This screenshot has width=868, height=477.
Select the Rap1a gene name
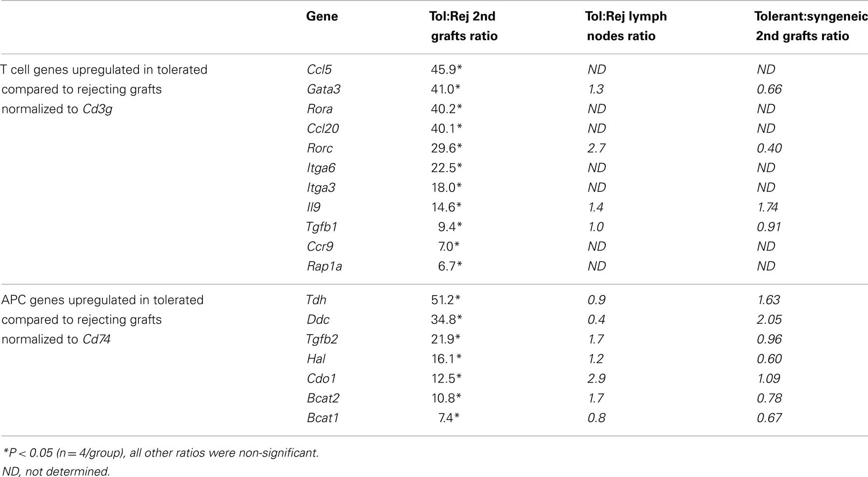click(x=324, y=266)
